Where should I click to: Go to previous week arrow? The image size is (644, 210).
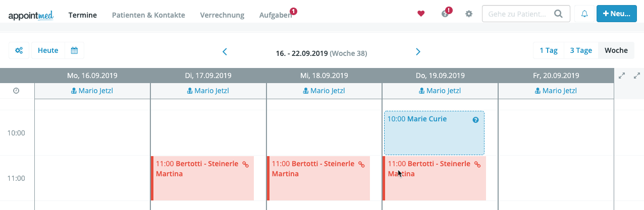click(225, 52)
